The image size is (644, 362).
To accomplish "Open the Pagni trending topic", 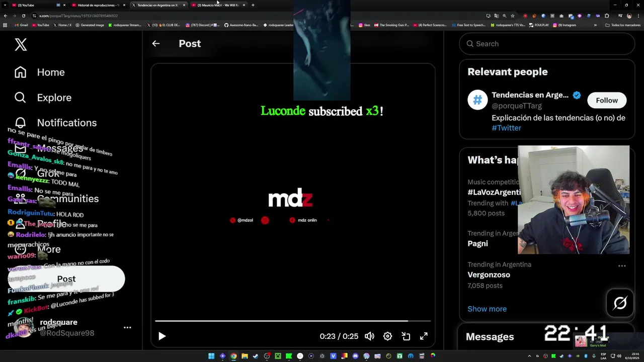I will click(477, 243).
